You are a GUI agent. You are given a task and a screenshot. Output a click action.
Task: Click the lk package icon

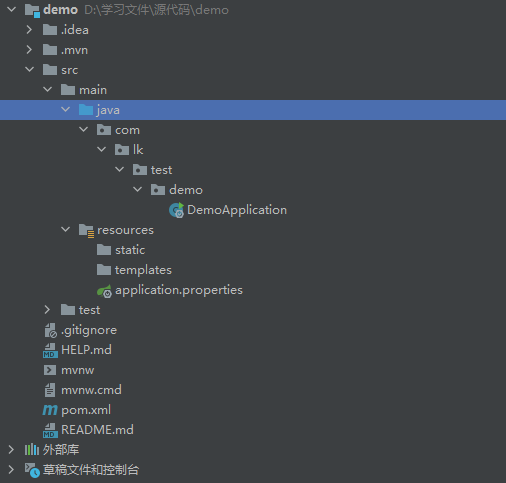122,150
